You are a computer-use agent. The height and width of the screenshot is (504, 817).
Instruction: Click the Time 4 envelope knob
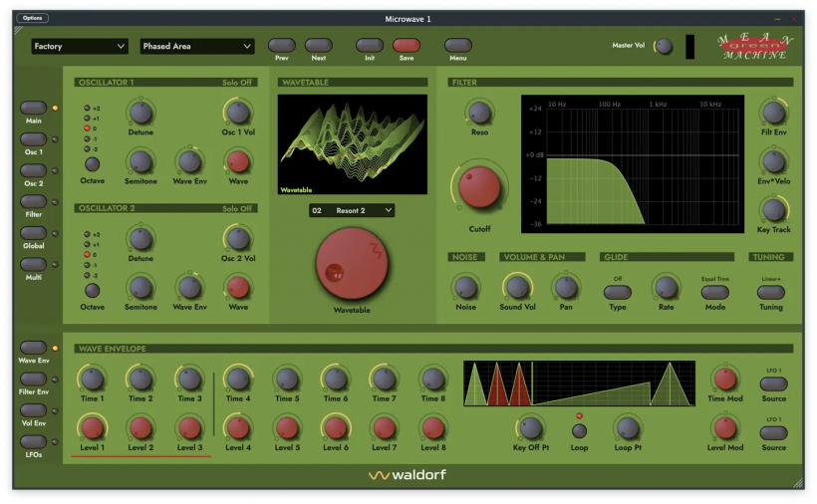click(238, 379)
